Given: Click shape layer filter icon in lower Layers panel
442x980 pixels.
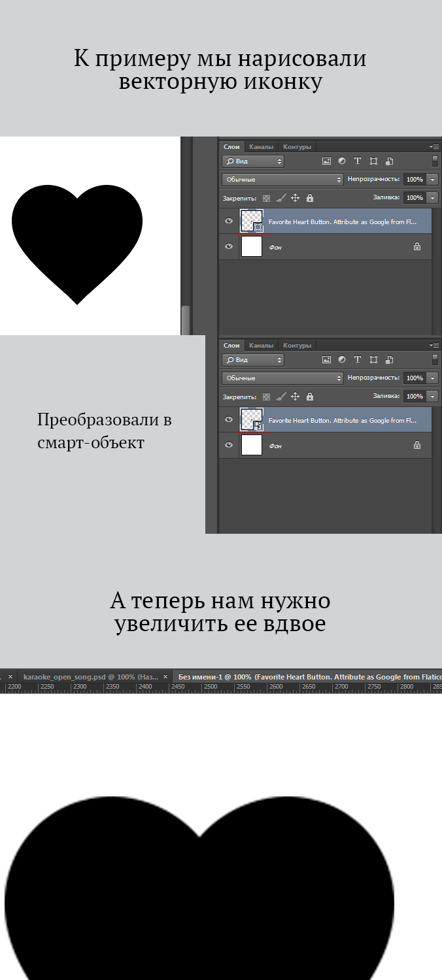Looking at the screenshot, I should (x=373, y=359).
